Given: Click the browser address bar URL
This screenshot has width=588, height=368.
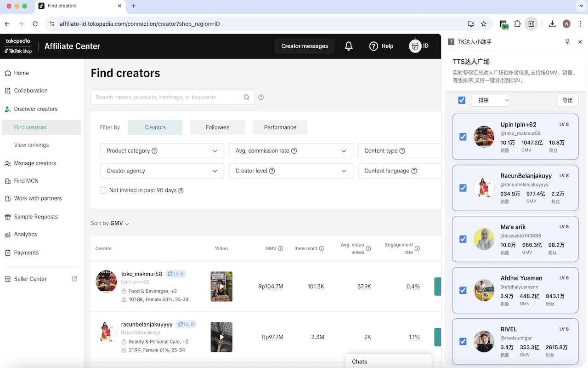Looking at the screenshot, I should pyautogui.click(x=140, y=24).
